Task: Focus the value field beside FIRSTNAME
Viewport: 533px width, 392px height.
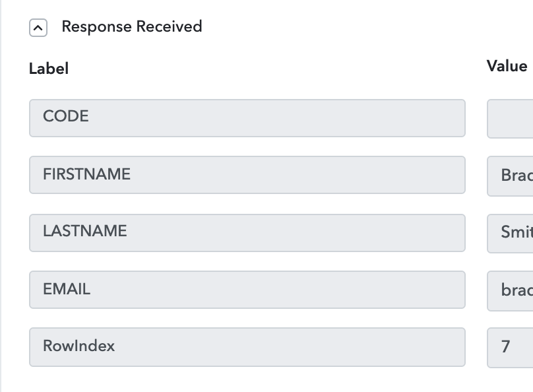Action: pyautogui.click(x=510, y=176)
